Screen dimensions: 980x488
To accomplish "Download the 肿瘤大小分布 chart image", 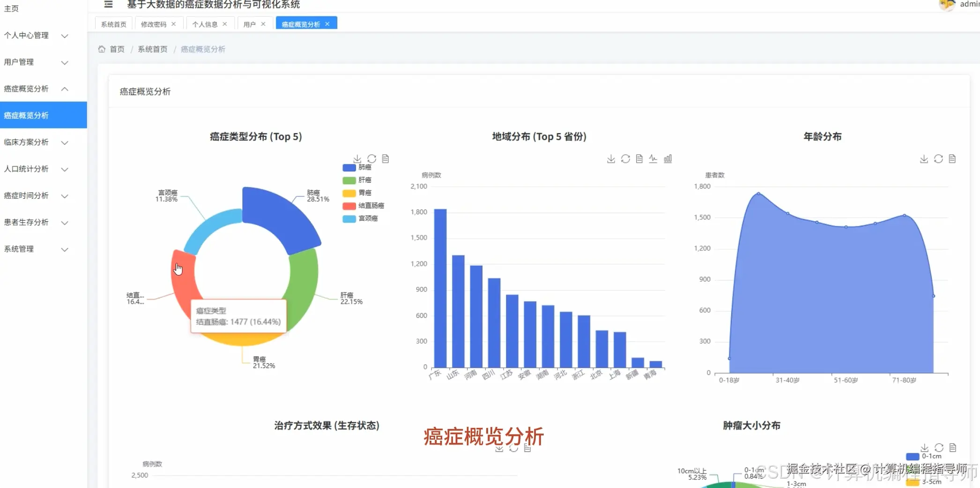I will (x=924, y=447).
